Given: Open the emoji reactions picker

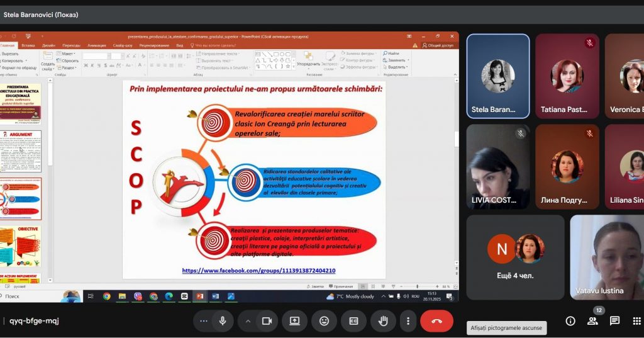Looking at the screenshot, I should (x=324, y=321).
